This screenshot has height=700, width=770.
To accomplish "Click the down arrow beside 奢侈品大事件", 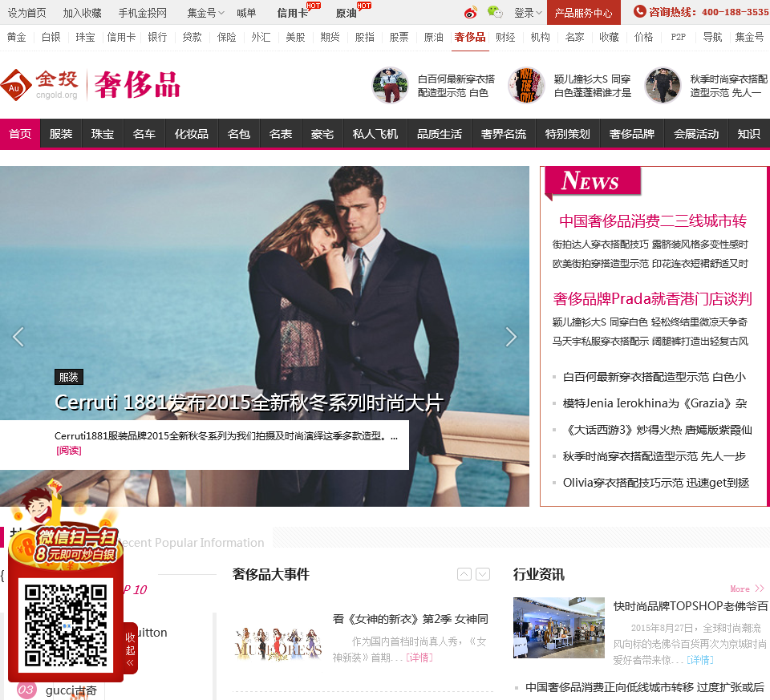I will coord(483,574).
